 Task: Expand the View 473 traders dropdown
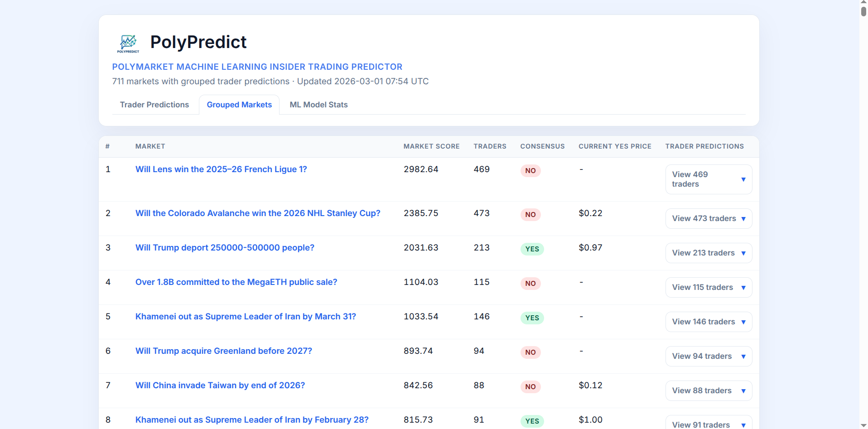(x=709, y=218)
